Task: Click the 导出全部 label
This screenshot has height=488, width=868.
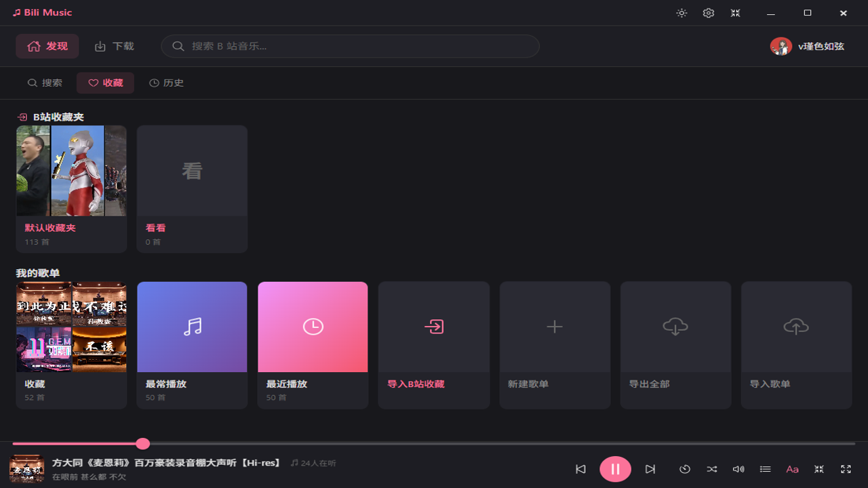Action: (649, 384)
